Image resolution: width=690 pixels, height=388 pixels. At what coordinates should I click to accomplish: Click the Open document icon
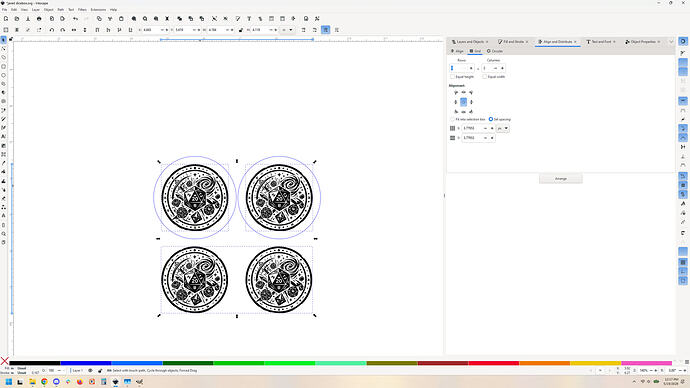[17, 19]
